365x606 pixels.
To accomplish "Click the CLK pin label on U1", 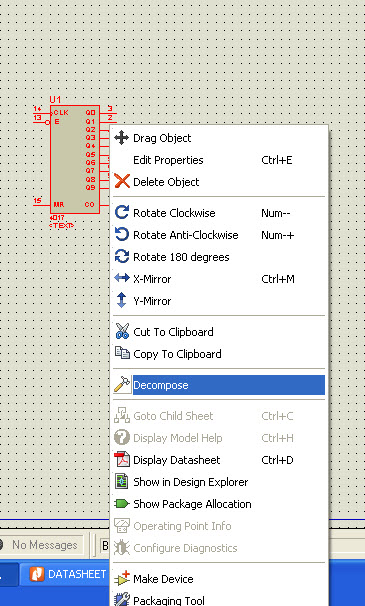I will (61, 112).
